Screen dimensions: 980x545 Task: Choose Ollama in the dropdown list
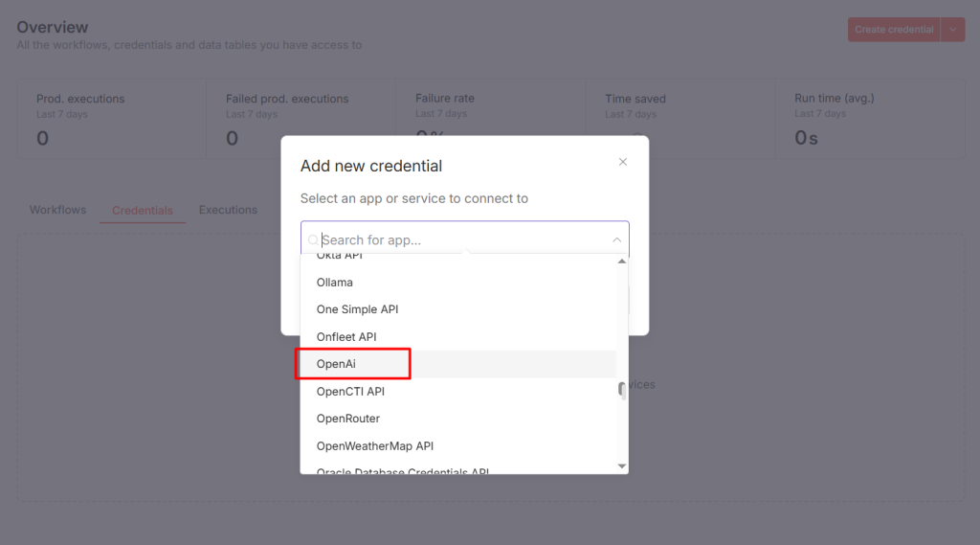[335, 283]
